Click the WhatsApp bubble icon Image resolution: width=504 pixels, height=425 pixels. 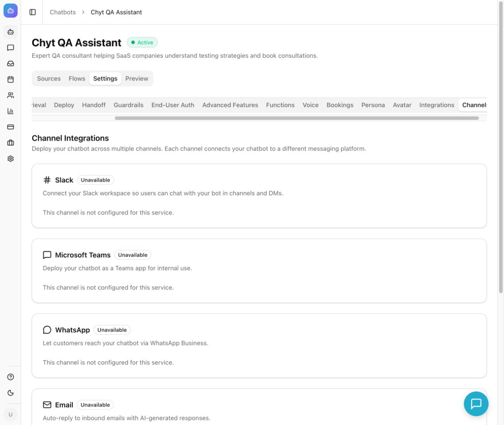click(47, 330)
